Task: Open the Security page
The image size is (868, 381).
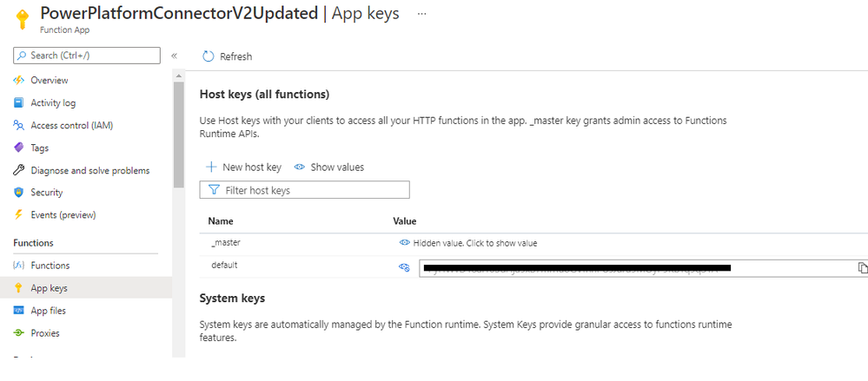Action: pyautogui.click(x=46, y=193)
